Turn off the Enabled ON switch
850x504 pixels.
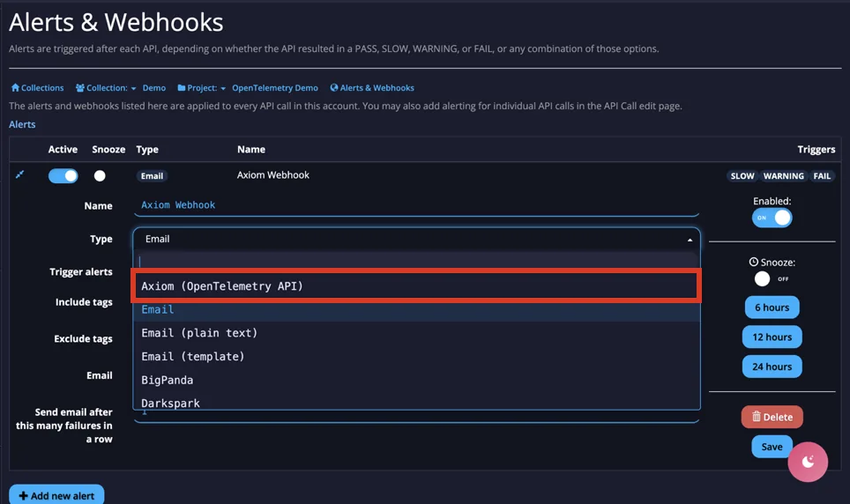coord(772,218)
